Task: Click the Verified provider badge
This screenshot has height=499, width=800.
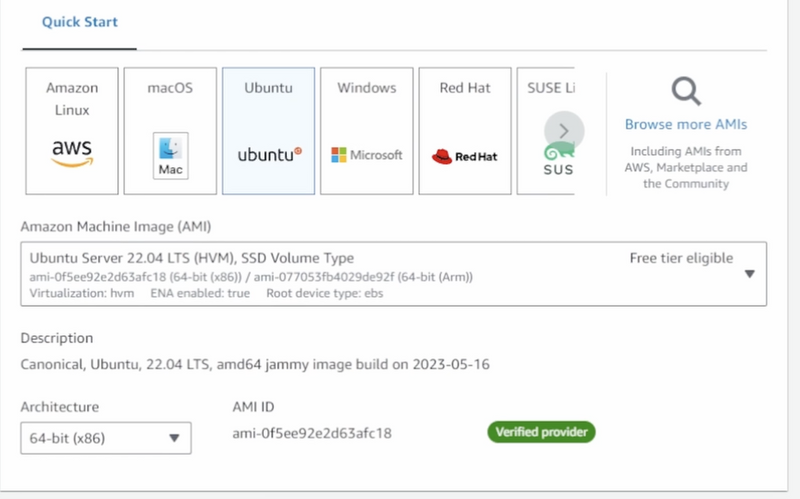Action: click(x=541, y=432)
